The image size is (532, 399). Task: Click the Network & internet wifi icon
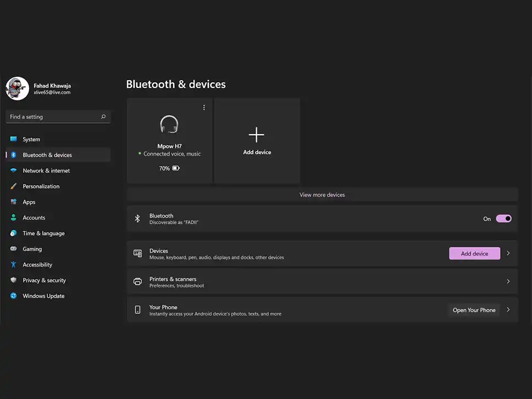[x=13, y=170]
